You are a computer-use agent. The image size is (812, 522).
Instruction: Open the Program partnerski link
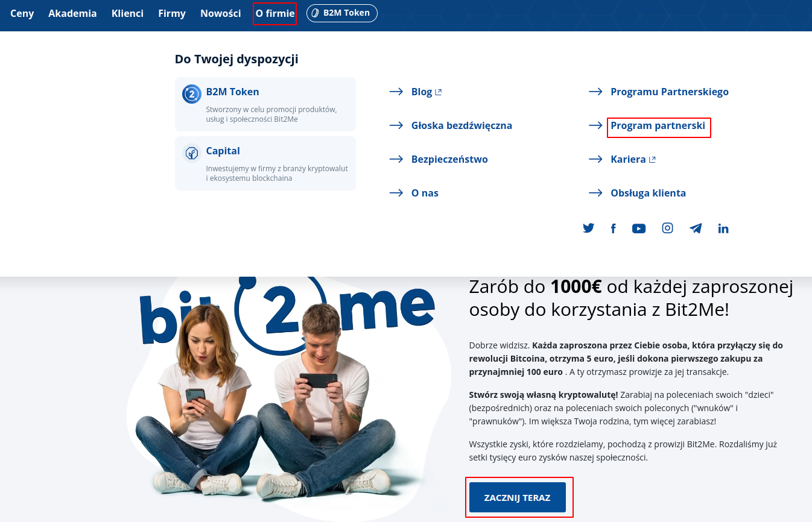[659, 127]
